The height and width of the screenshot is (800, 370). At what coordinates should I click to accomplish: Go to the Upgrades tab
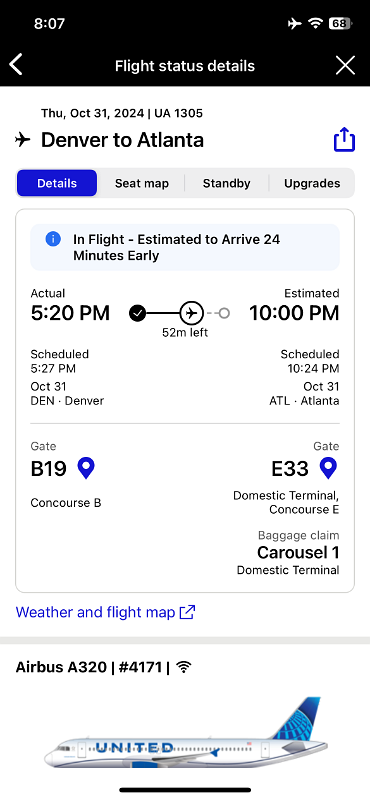(312, 183)
